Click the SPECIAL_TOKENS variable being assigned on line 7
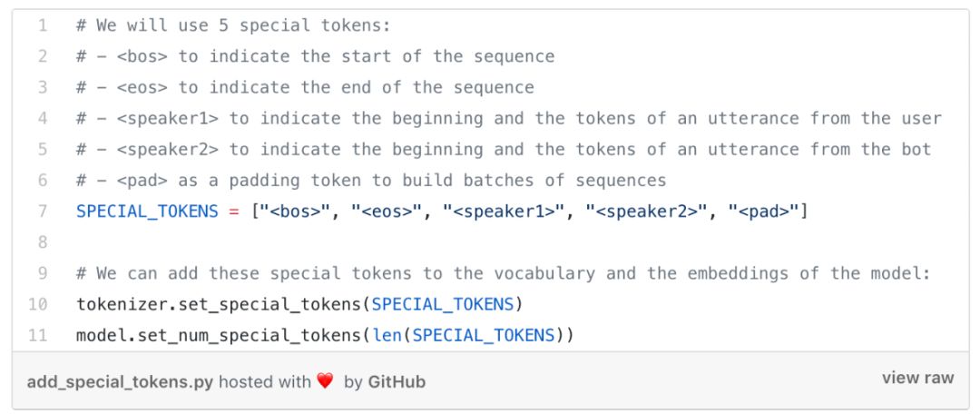Screen dimensions: 980x414 pos(147,212)
